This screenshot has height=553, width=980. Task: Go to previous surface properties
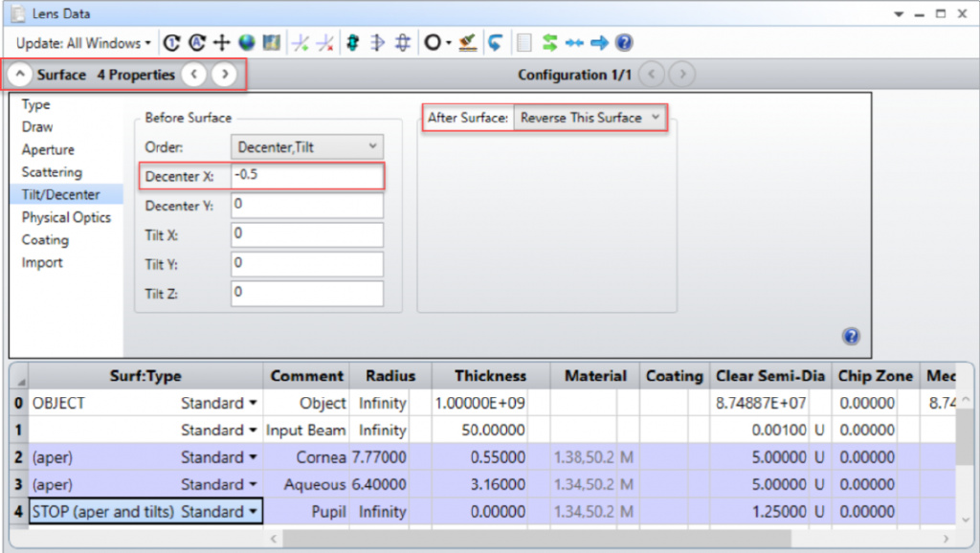click(x=194, y=75)
